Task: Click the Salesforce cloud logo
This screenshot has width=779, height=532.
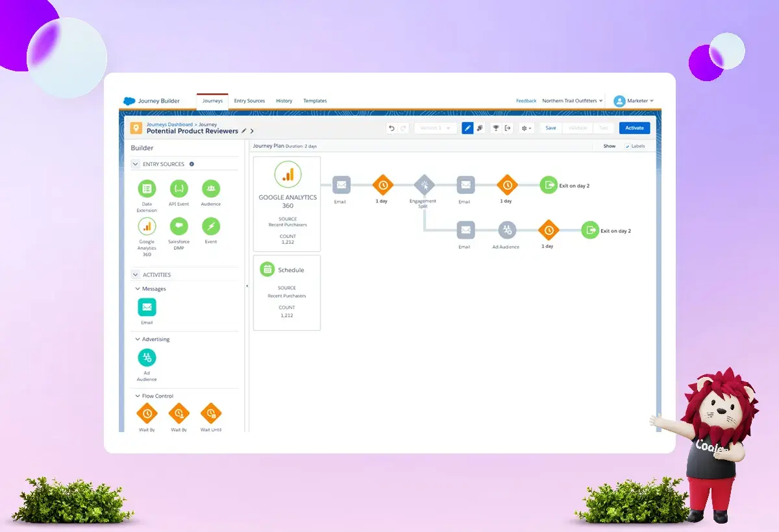Action: click(129, 101)
